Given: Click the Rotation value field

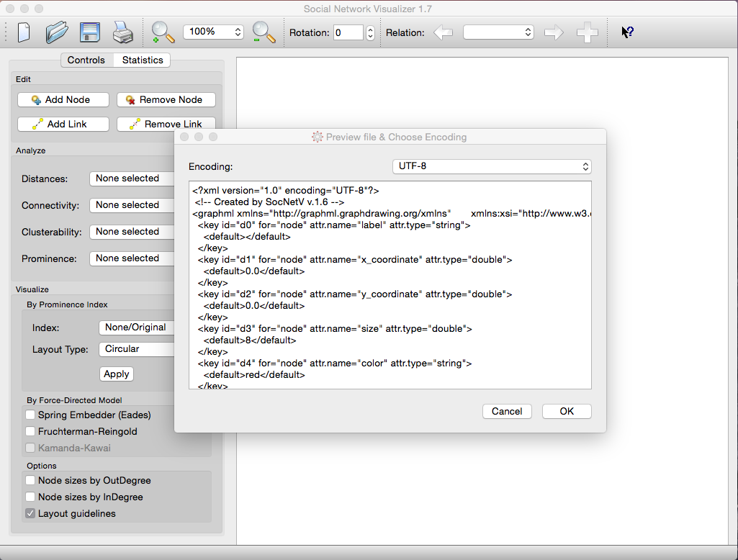Looking at the screenshot, I should [348, 32].
